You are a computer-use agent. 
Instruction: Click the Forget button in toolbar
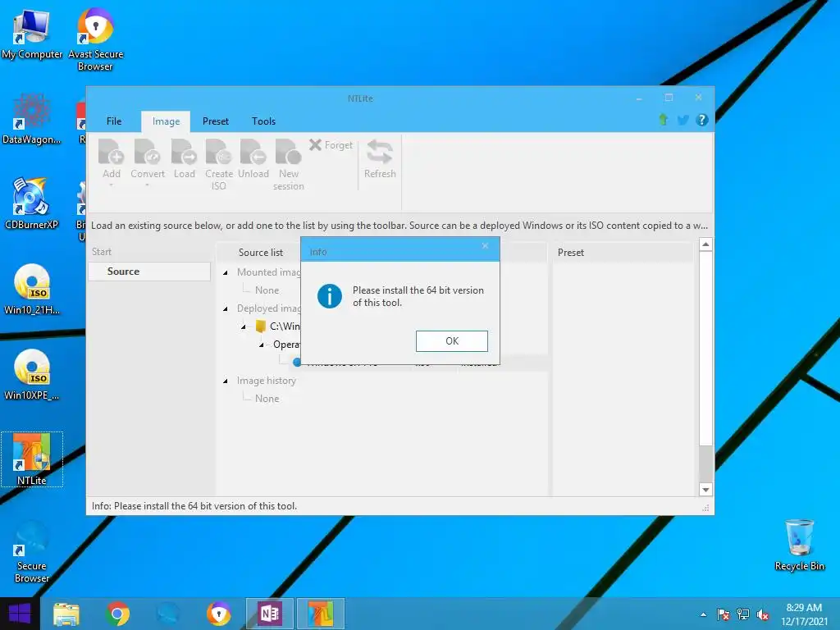331,144
